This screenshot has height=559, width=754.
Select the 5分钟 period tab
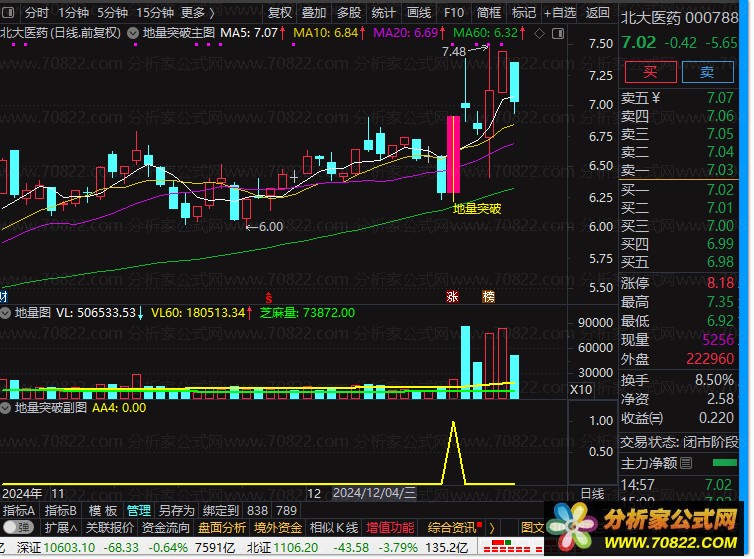tap(113, 12)
